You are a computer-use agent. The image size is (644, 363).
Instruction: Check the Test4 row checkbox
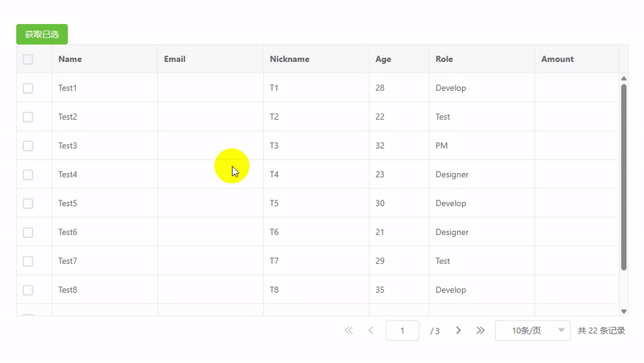(28, 175)
